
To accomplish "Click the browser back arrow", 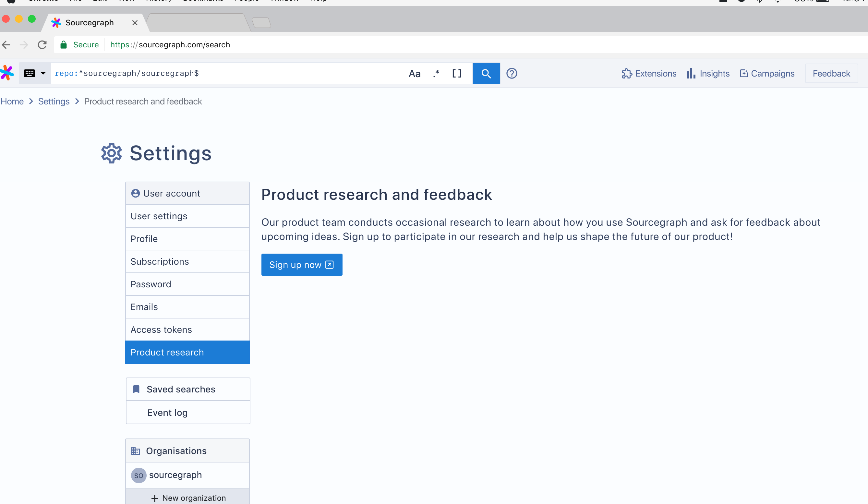I will [x=6, y=45].
